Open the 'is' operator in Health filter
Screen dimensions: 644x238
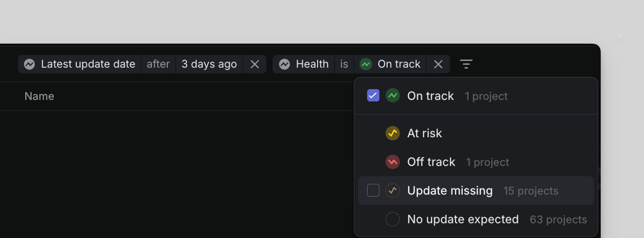pyautogui.click(x=344, y=64)
